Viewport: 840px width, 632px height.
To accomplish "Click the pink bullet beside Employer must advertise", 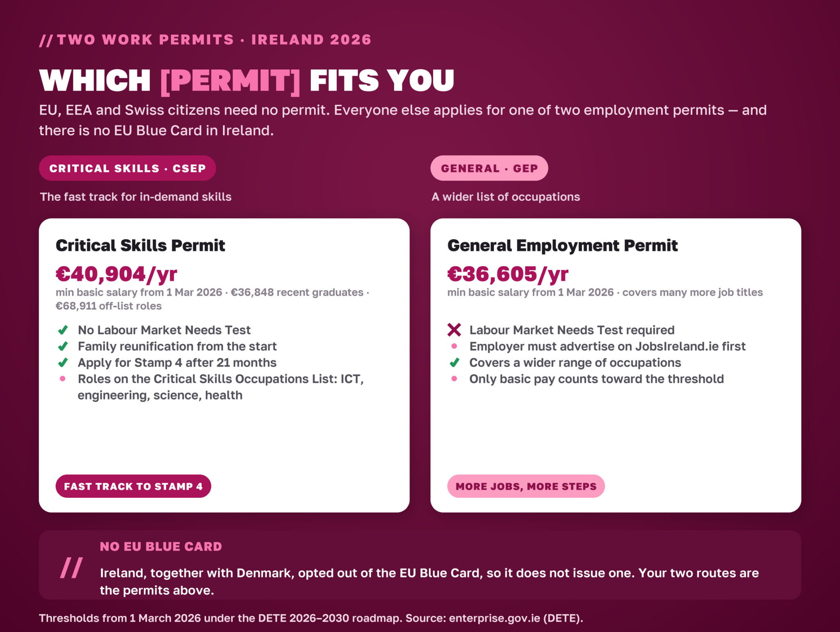I will tap(454, 346).
